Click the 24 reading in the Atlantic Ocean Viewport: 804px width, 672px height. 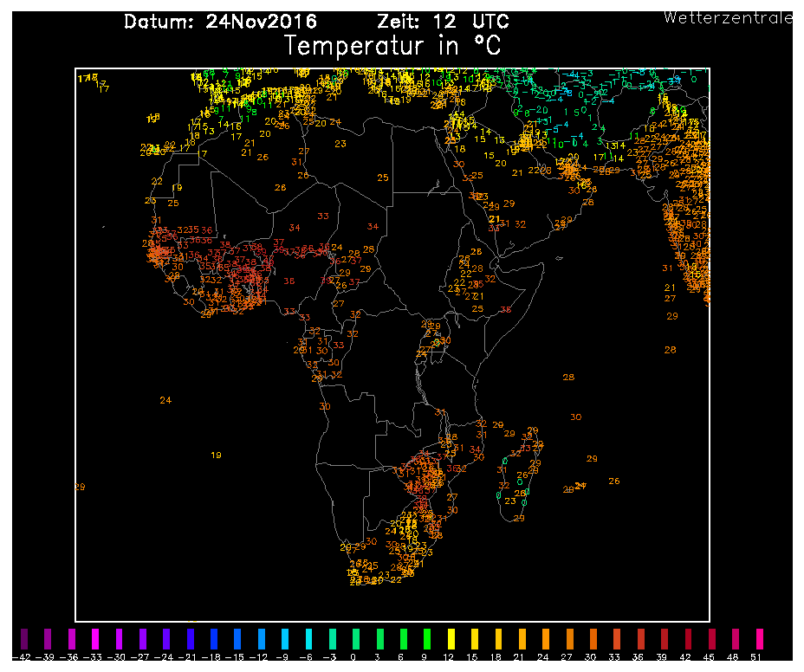click(165, 399)
